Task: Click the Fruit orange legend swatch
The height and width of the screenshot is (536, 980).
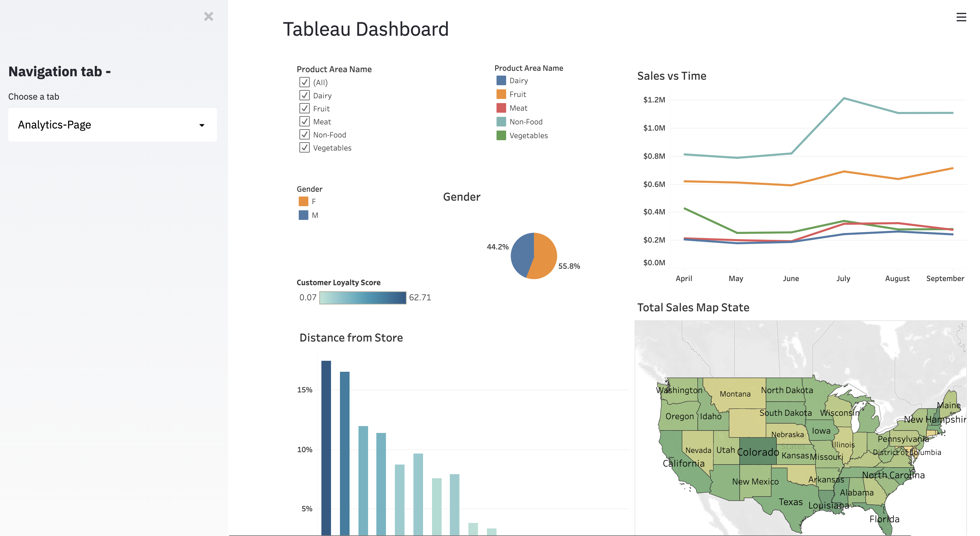Action: [x=501, y=94]
